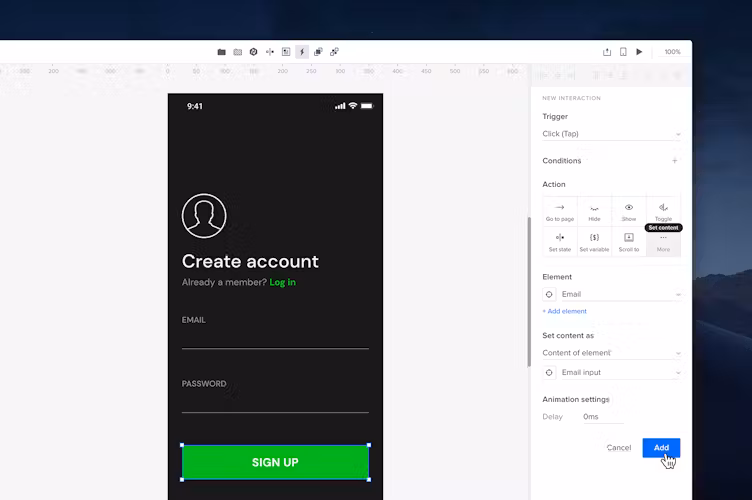Open the Trigger dropdown showing Click (Tap)

(x=611, y=134)
